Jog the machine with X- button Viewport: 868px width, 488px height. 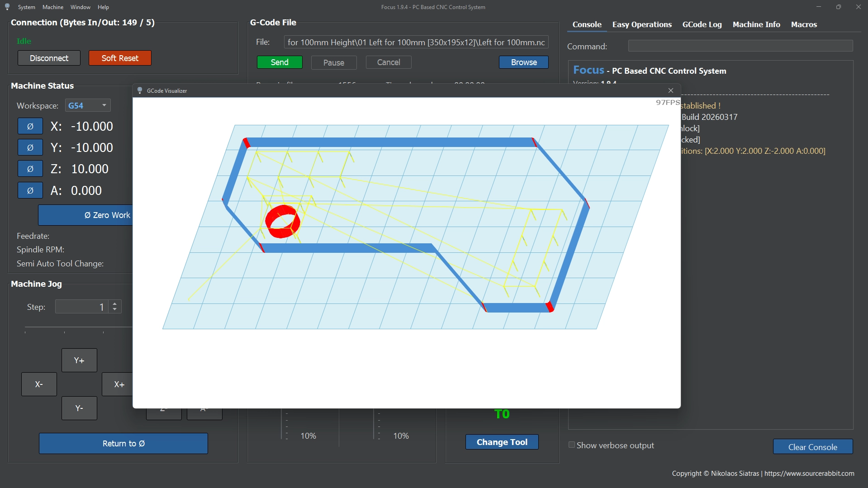coord(39,384)
